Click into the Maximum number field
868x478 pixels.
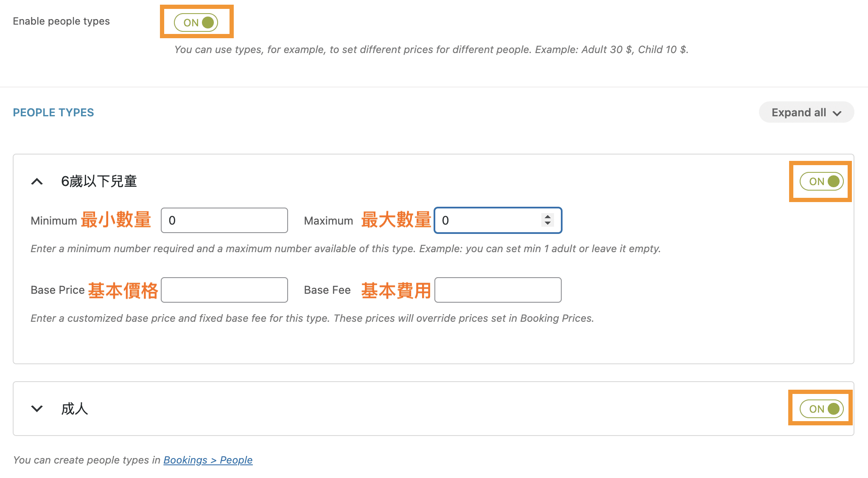[x=488, y=220]
